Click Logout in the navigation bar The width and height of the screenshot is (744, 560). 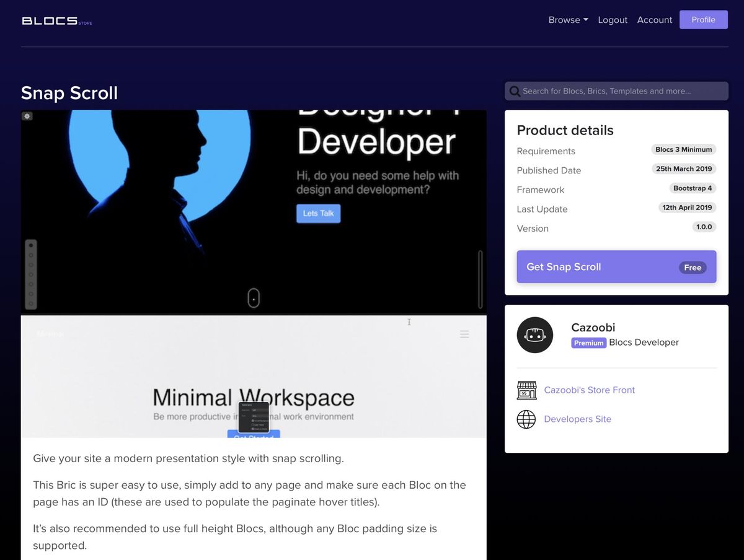[x=613, y=20]
